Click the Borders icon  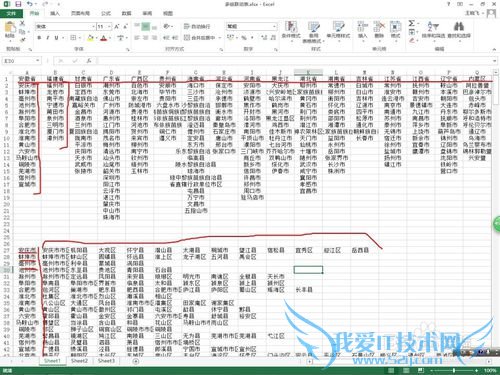(73, 38)
